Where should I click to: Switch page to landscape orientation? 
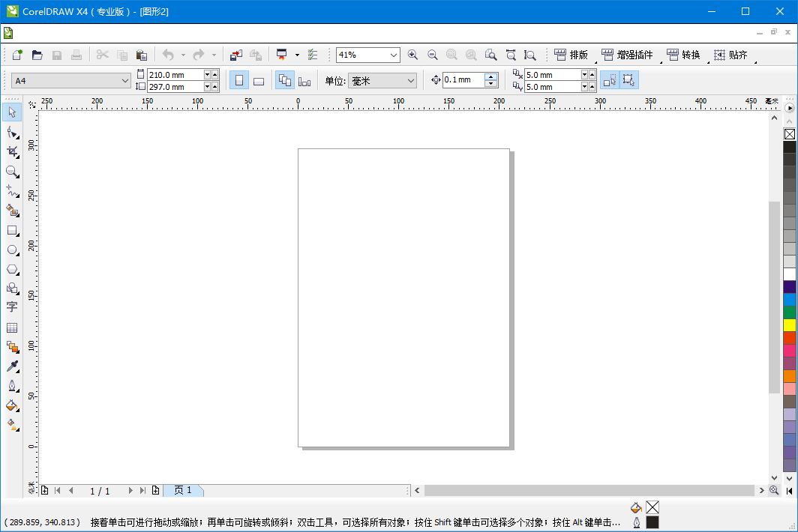point(259,80)
